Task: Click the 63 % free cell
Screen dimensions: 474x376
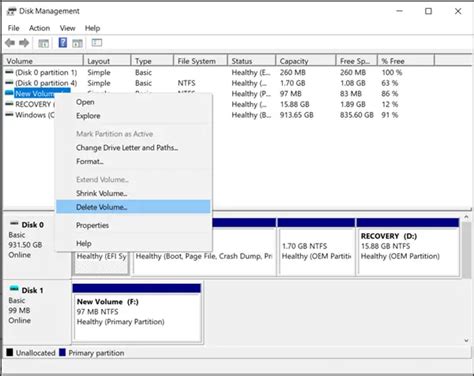Action: coord(390,83)
